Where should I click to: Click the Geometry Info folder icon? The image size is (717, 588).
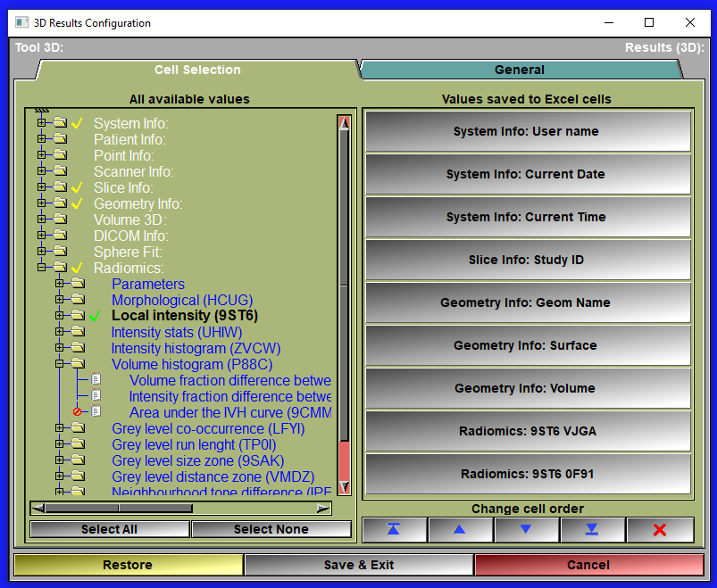(60, 203)
